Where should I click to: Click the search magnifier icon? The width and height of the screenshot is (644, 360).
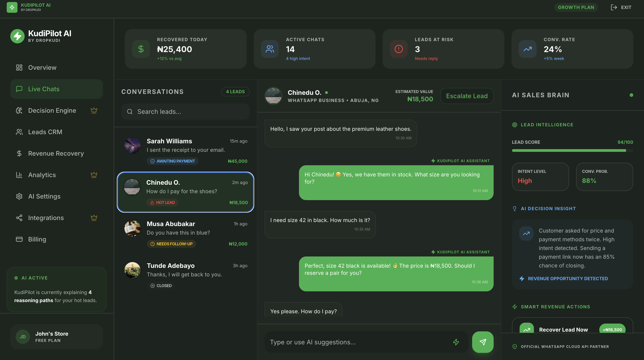pyautogui.click(x=130, y=112)
